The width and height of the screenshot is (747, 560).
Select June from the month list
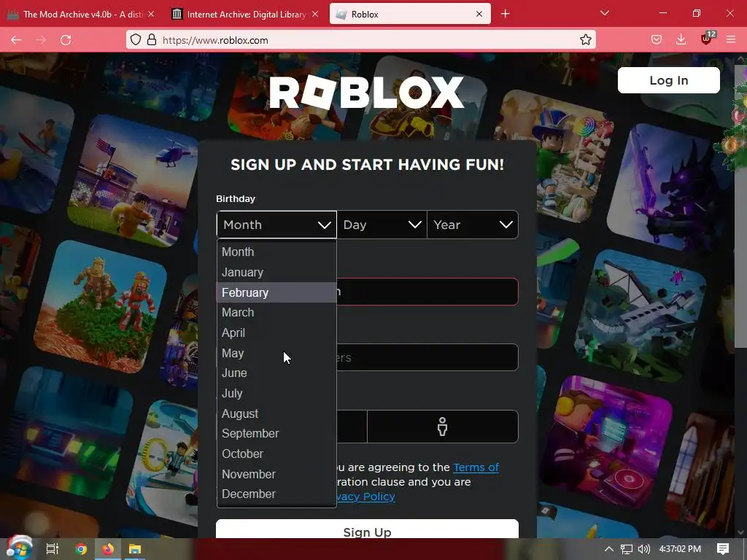276,373
